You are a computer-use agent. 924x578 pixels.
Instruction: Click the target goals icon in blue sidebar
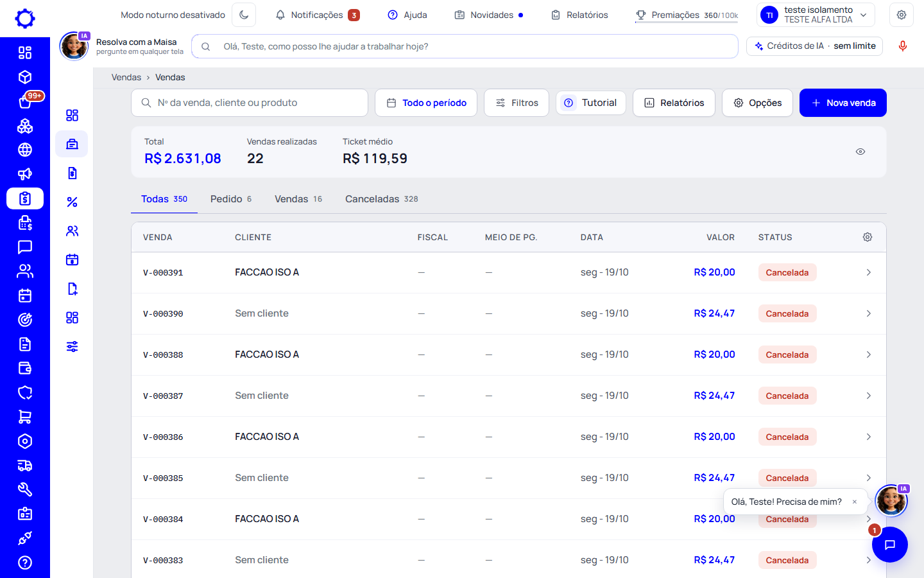[25, 320]
